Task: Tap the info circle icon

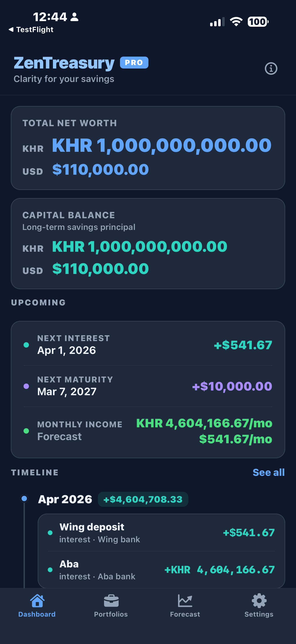Action: pos(271,68)
